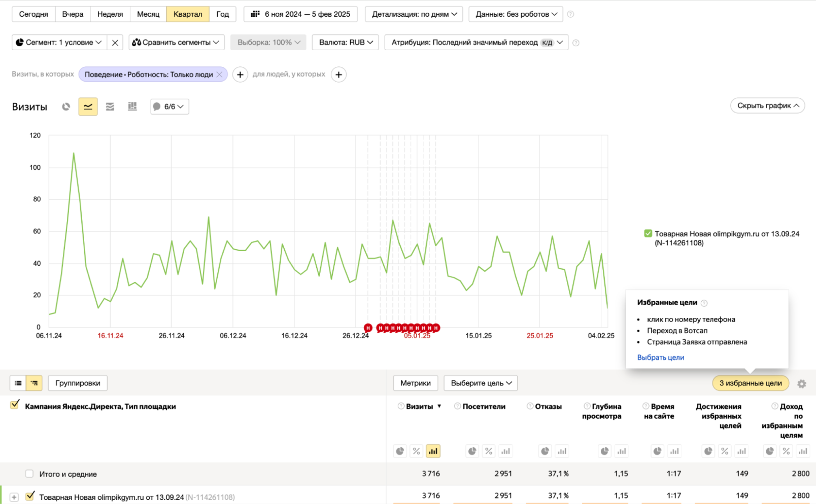Show Визиты column as percent

(416, 451)
